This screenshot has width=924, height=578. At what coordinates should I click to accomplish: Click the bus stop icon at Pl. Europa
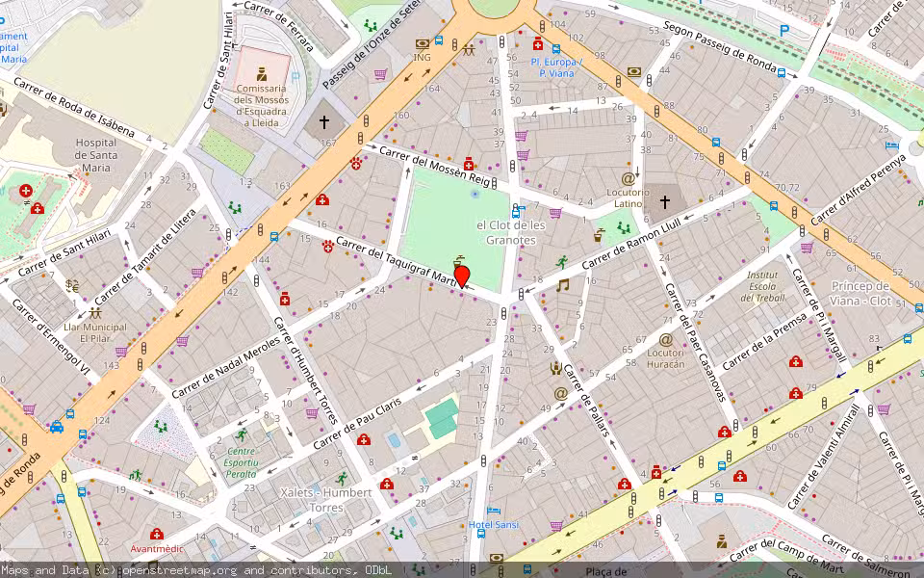(557, 49)
